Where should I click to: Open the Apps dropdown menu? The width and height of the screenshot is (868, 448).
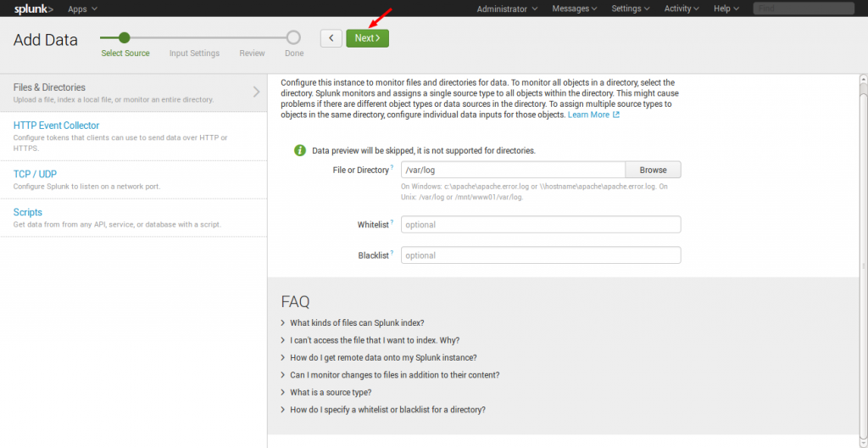pyautogui.click(x=82, y=8)
